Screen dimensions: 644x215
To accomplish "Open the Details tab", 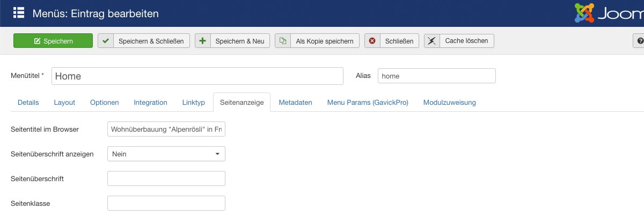I will point(28,102).
